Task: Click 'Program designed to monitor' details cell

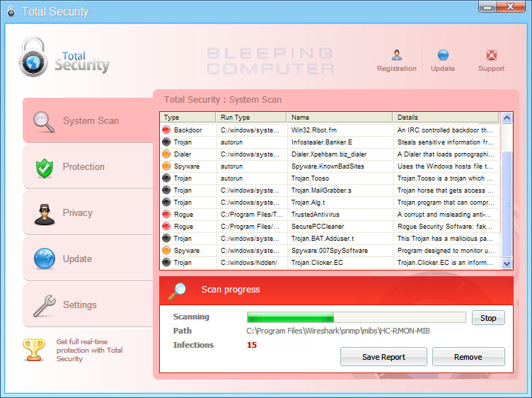Action: [446, 251]
